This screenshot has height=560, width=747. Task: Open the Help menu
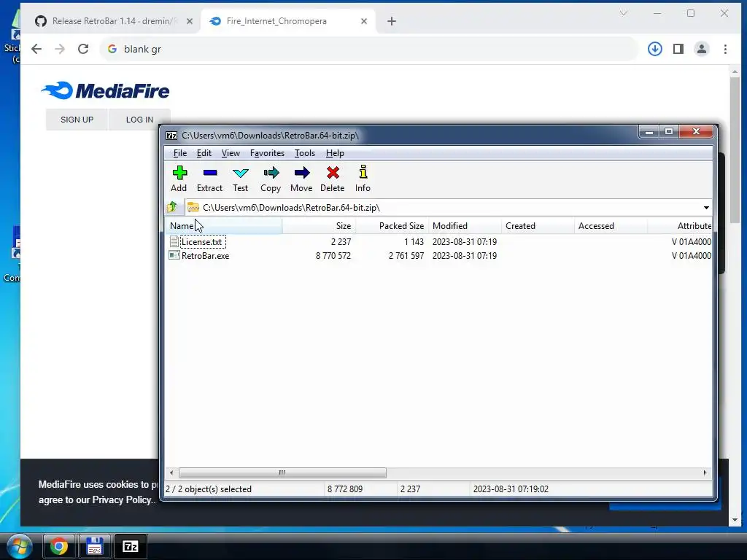(x=335, y=153)
